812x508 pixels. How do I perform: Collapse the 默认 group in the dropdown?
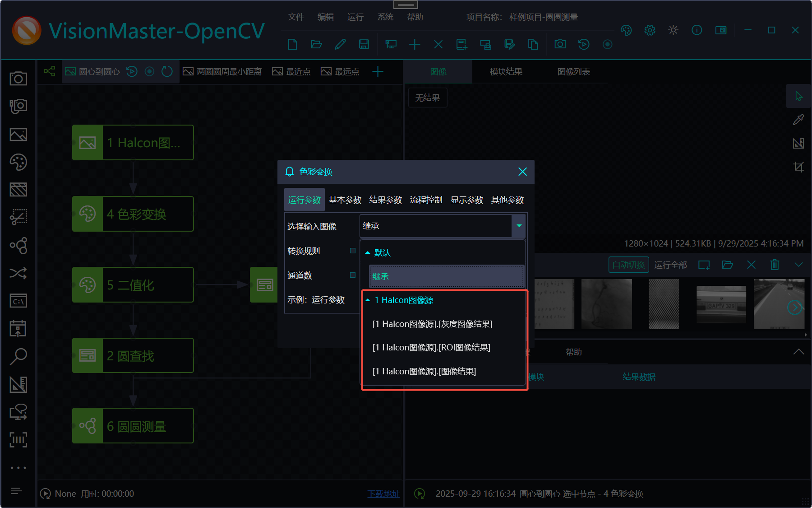[x=368, y=253]
